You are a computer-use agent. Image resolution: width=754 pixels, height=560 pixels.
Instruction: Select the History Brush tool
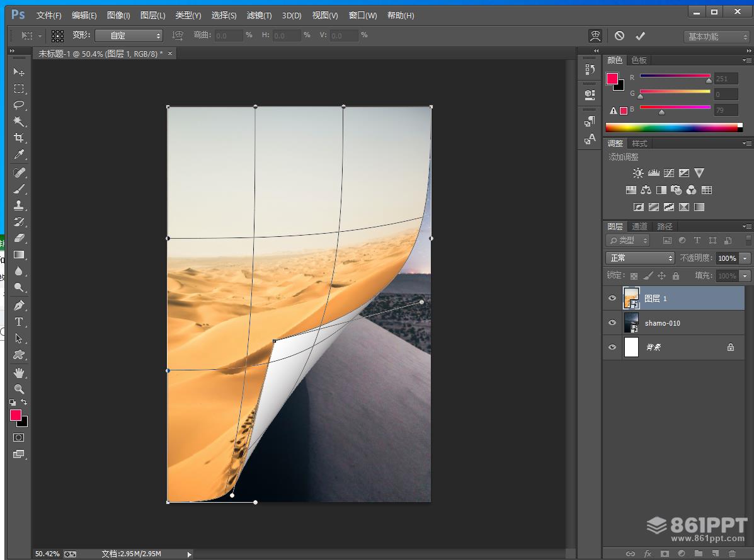[19, 222]
